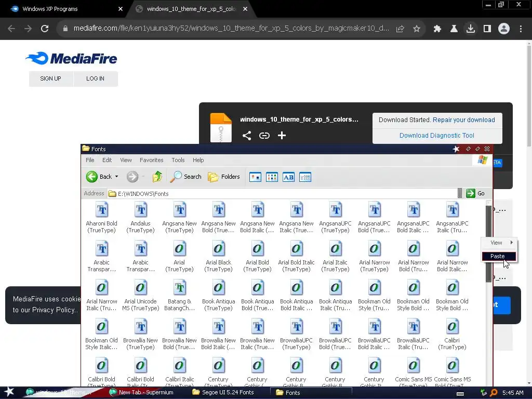Open the File menu in Fonts window
The image size is (532, 399).
coord(90,160)
